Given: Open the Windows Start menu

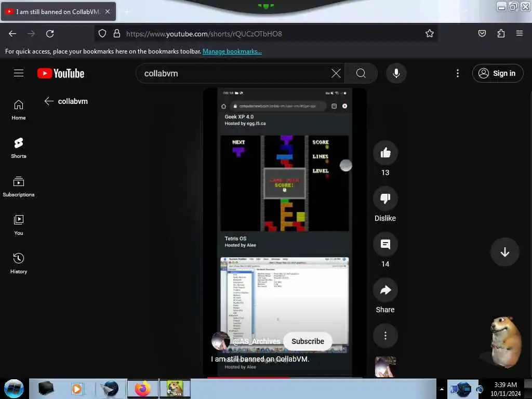Looking at the screenshot, I should (x=14, y=389).
